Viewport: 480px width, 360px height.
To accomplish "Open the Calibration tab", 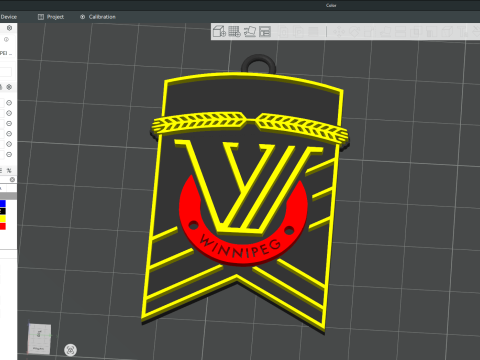I will click(x=98, y=17).
